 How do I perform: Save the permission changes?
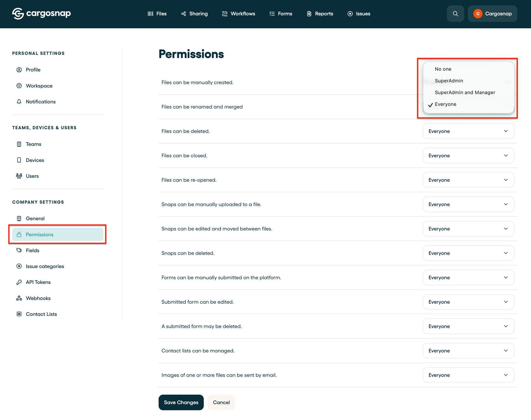click(x=181, y=403)
